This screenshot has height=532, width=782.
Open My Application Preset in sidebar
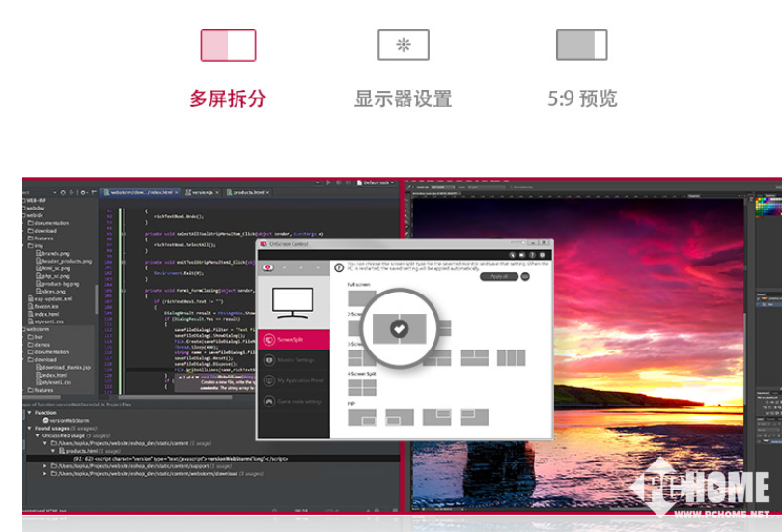[293, 380]
